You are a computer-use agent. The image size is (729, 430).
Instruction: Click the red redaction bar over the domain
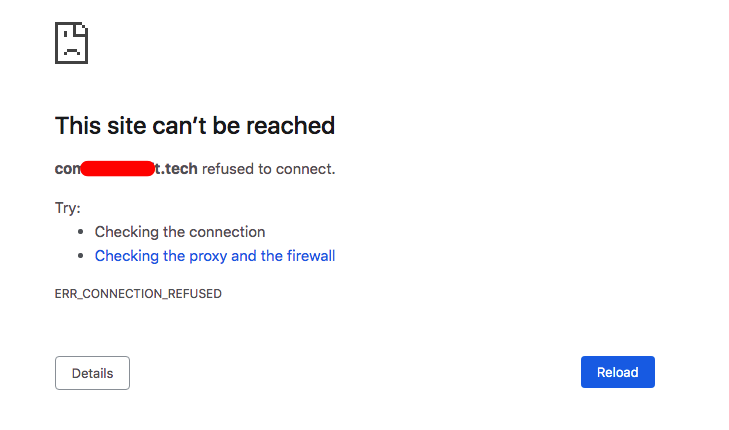tap(117, 168)
